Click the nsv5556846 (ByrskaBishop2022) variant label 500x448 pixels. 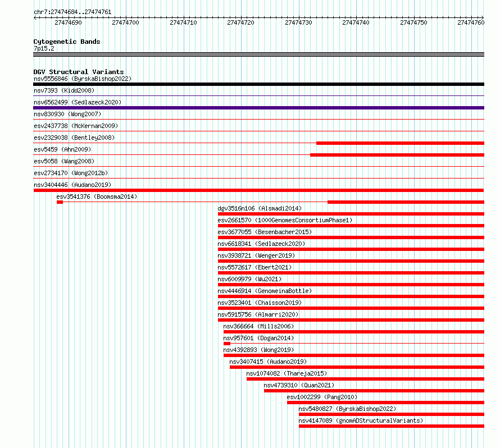pyautogui.click(x=83, y=79)
